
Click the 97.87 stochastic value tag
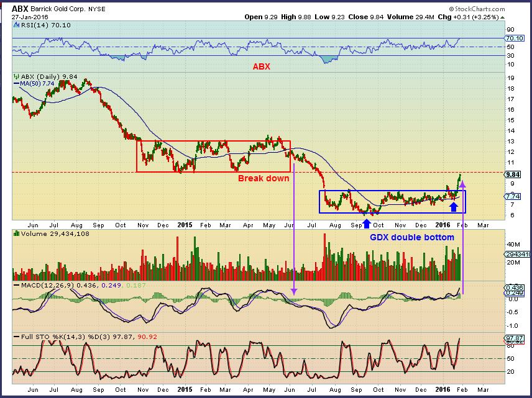pyautogui.click(x=515, y=338)
